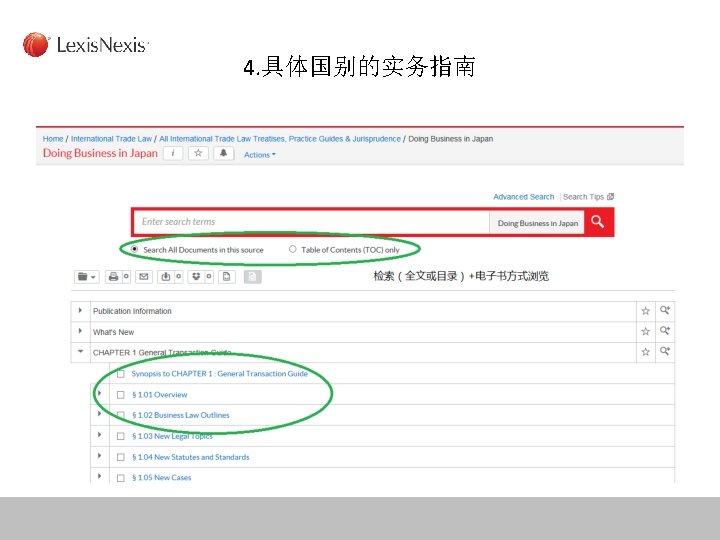Open the folder dropdown in toolbar
Screen dimensions: 720x540
[x=87, y=276]
